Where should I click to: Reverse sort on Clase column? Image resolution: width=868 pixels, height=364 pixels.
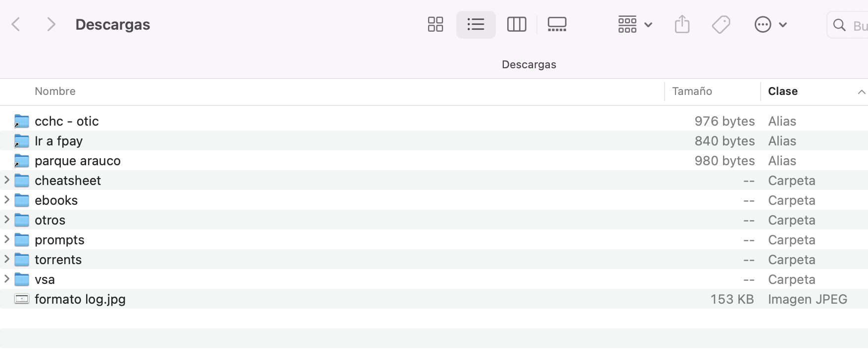point(783,91)
